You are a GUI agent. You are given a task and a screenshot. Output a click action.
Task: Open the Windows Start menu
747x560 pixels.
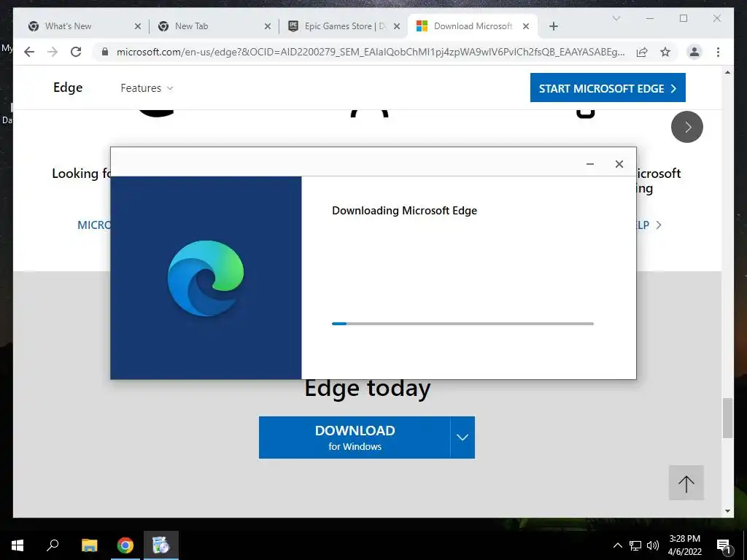(x=18, y=545)
